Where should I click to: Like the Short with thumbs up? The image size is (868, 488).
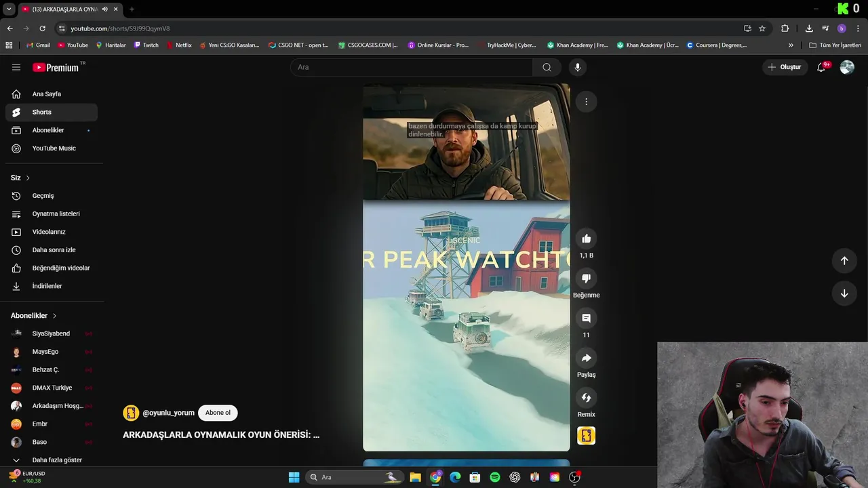(587, 239)
